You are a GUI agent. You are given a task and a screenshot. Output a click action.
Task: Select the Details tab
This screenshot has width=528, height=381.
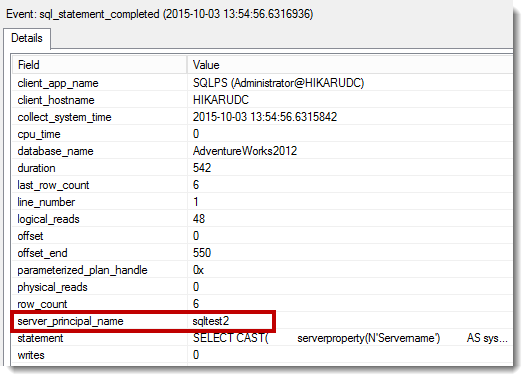pyautogui.click(x=27, y=38)
